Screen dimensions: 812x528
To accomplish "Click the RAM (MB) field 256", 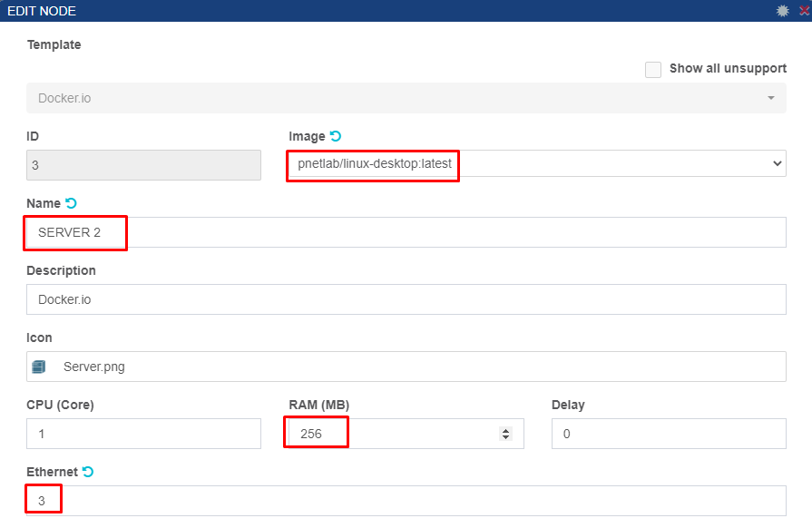I will [406, 434].
